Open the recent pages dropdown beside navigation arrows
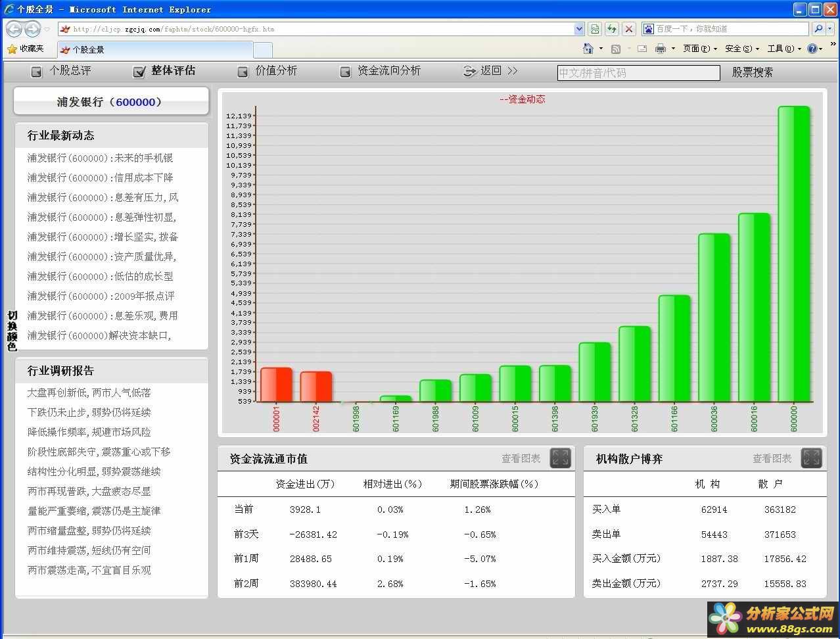This screenshot has width=840, height=639. 47,30
